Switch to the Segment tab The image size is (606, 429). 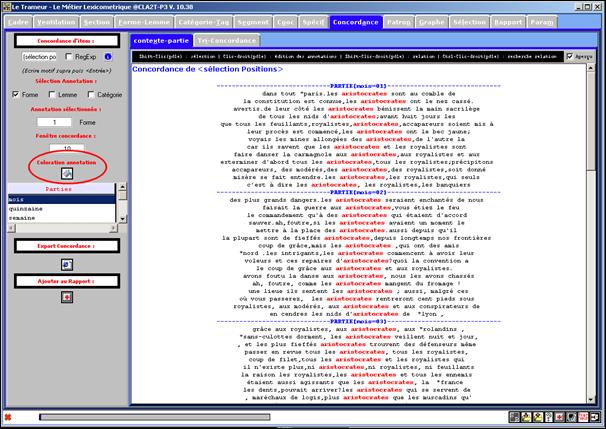point(253,22)
